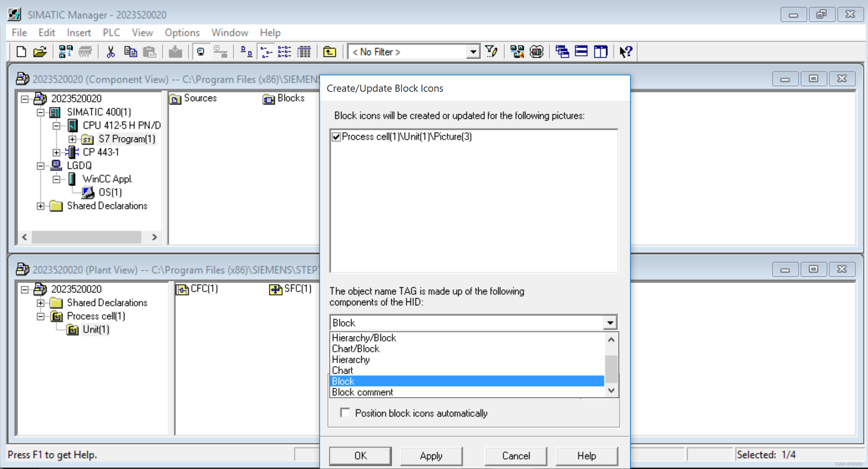Screen dimensions: 868x469
Task: Click the Set Filter funnel-pencil icon
Action: pyautogui.click(x=492, y=52)
